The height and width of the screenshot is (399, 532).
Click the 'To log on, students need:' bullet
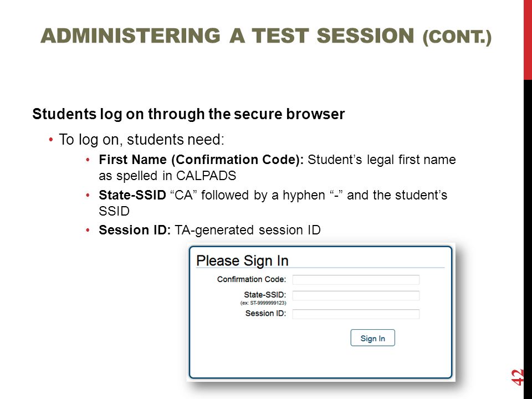tap(141, 140)
